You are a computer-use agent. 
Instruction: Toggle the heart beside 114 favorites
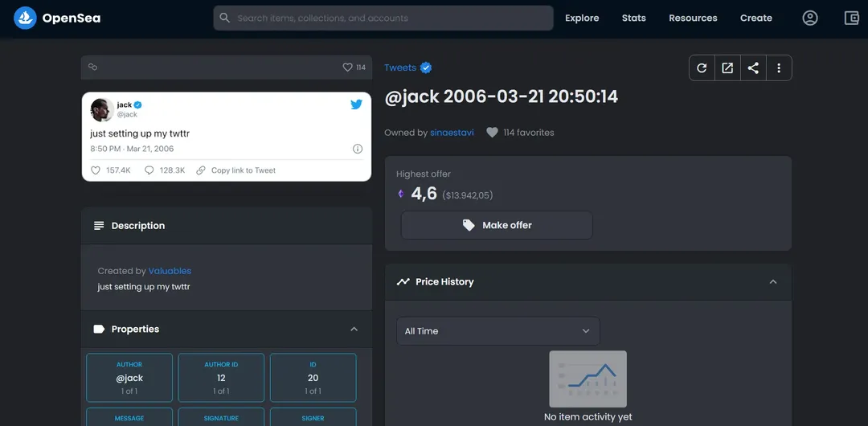pyautogui.click(x=492, y=133)
